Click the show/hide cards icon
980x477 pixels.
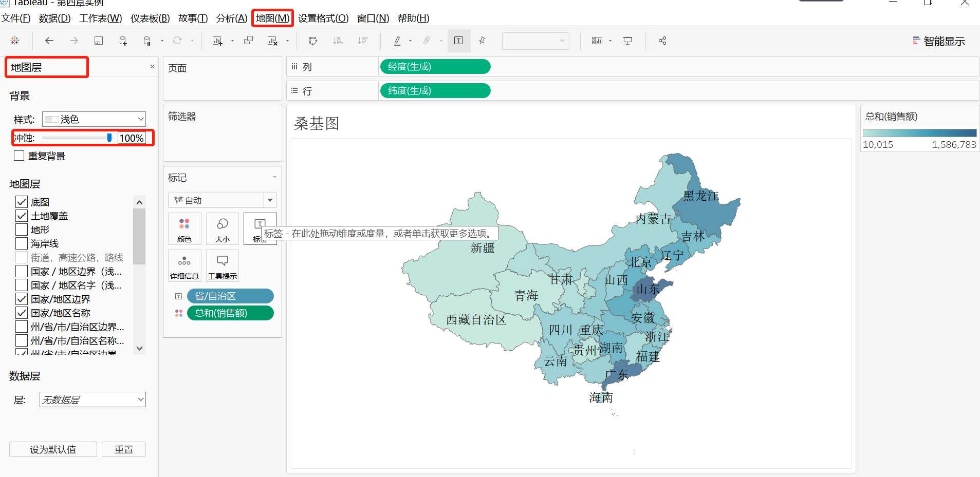[597, 41]
